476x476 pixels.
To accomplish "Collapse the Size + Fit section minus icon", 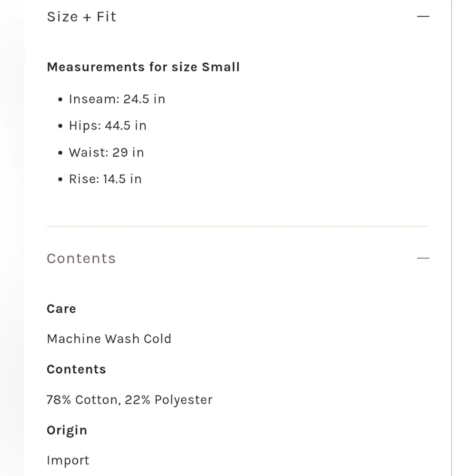I will [x=423, y=17].
